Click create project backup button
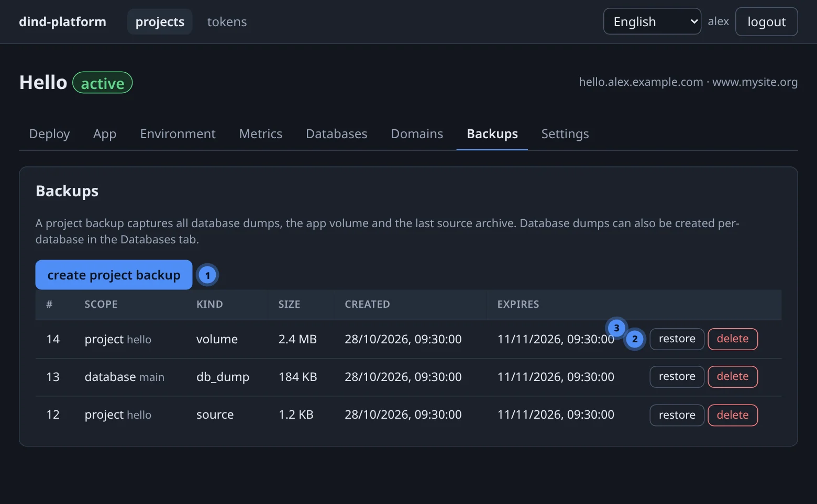Screen dimensions: 817x504 click(x=114, y=275)
